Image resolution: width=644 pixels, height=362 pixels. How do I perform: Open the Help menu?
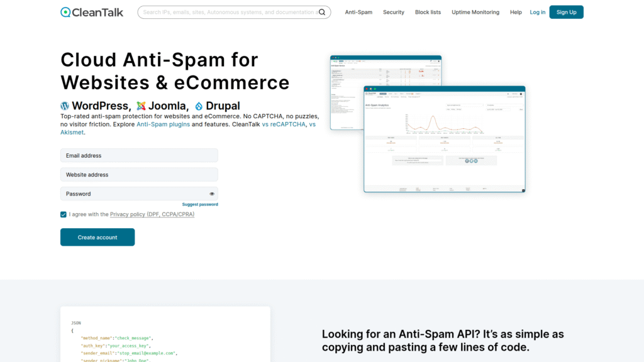click(x=516, y=13)
